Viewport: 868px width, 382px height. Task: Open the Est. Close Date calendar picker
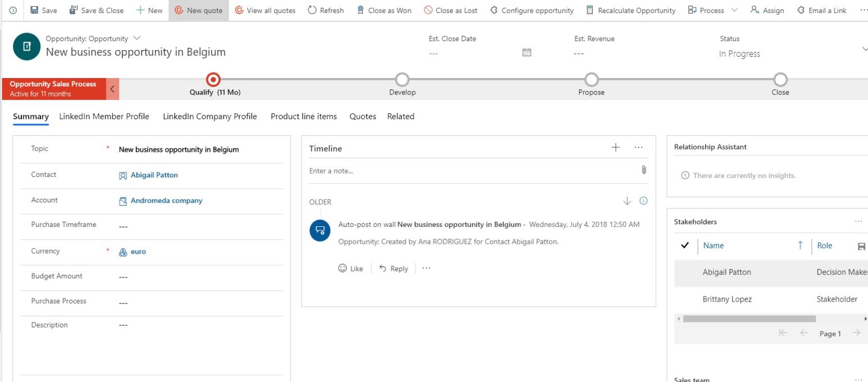click(x=526, y=52)
